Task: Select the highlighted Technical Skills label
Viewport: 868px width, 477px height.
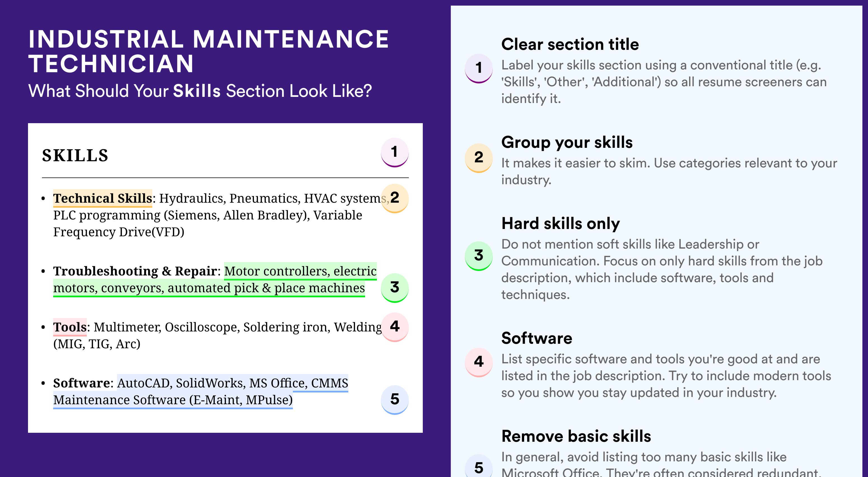Action: tap(102, 198)
